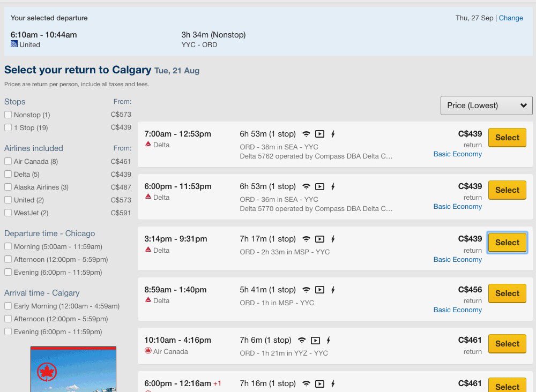Viewport: 536px width, 392px height.
Task: Open Basic Economy details for 3:14pm flight
Action: point(457,260)
